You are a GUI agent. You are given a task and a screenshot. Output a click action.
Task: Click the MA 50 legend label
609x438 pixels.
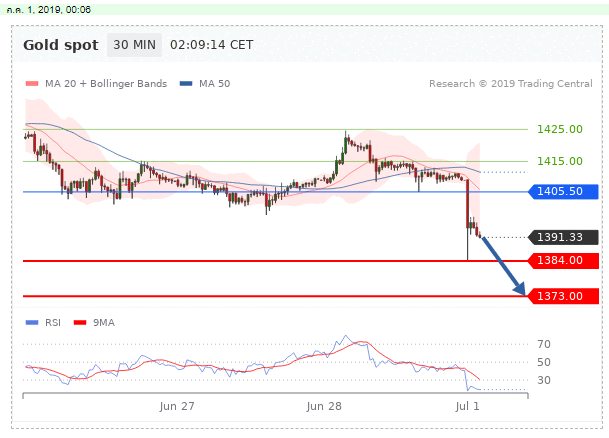pos(214,84)
